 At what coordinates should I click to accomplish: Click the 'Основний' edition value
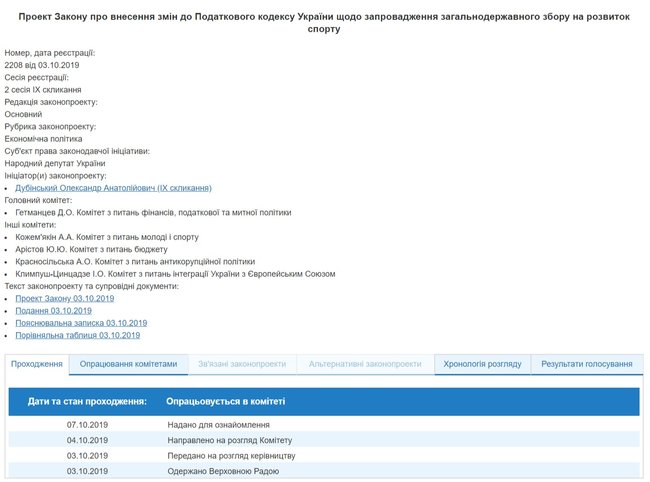coord(23,114)
